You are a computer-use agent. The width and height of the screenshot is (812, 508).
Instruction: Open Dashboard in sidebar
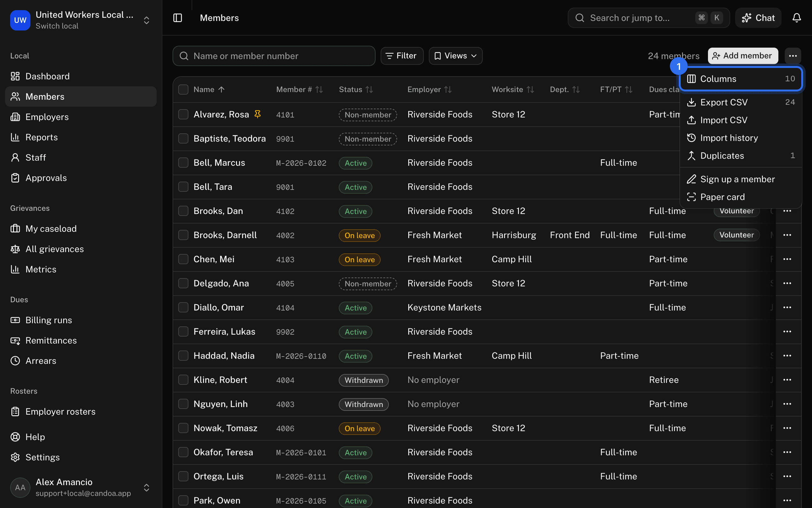coord(81,76)
